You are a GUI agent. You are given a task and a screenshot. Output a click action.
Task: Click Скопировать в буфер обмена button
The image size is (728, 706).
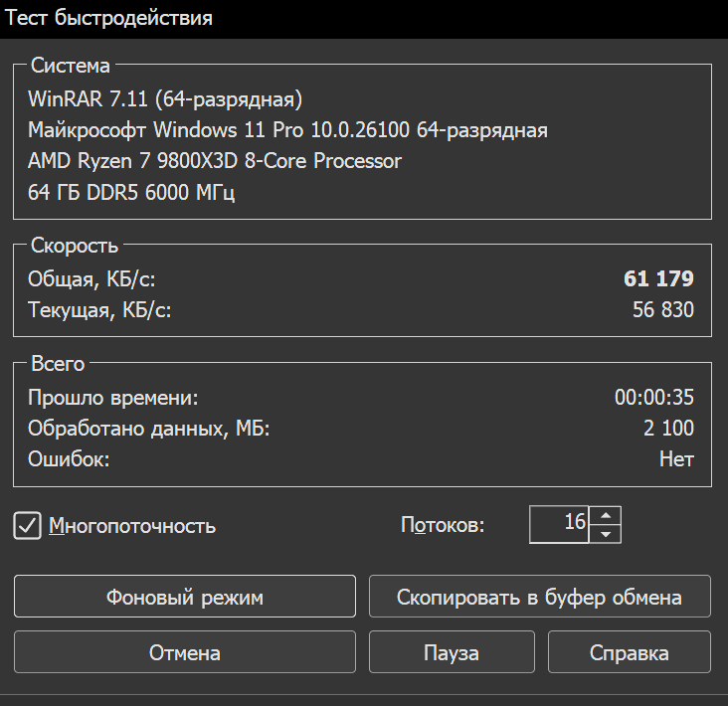pyautogui.click(x=539, y=597)
